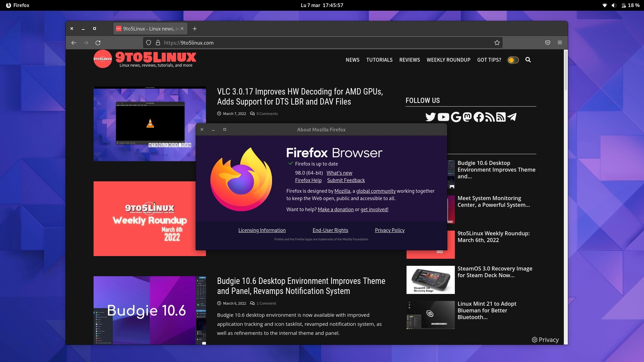Open the NEWS menu item
The width and height of the screenshot is (644, 362).
pyautogui.click(x=353, y=60)
